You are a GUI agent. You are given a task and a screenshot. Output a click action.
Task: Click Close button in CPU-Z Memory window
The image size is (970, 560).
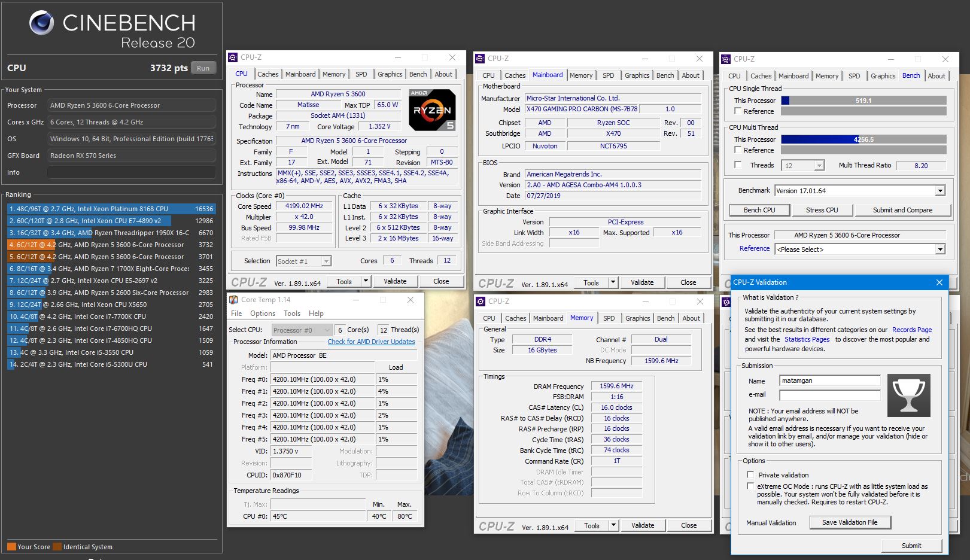click(689, 525)
